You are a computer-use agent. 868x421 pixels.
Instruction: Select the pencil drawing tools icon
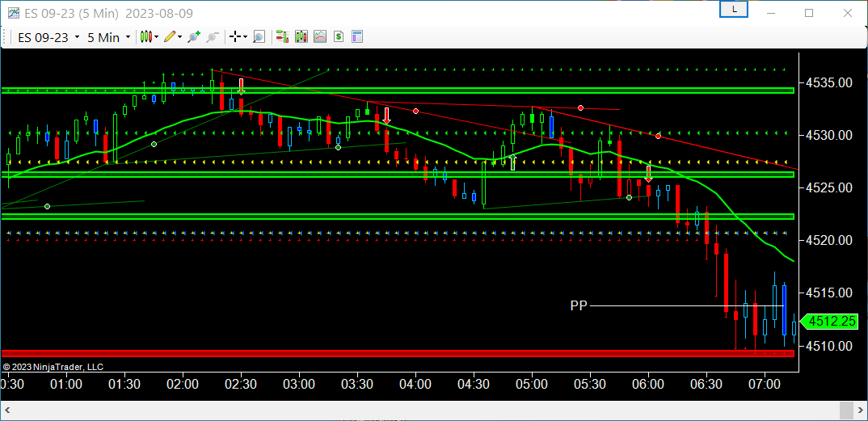[x=170, y=37]
